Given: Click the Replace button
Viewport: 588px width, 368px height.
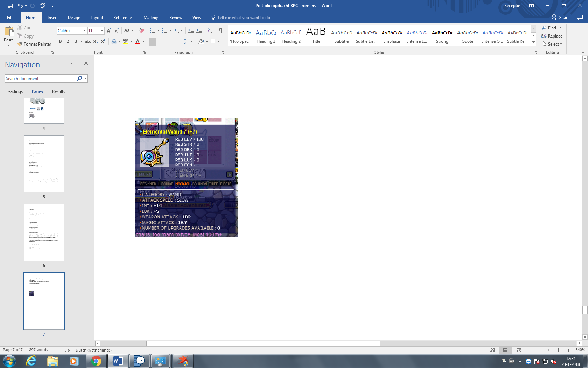Looking at the screenshot, I should pyautogui.click(x=552, y=36).
